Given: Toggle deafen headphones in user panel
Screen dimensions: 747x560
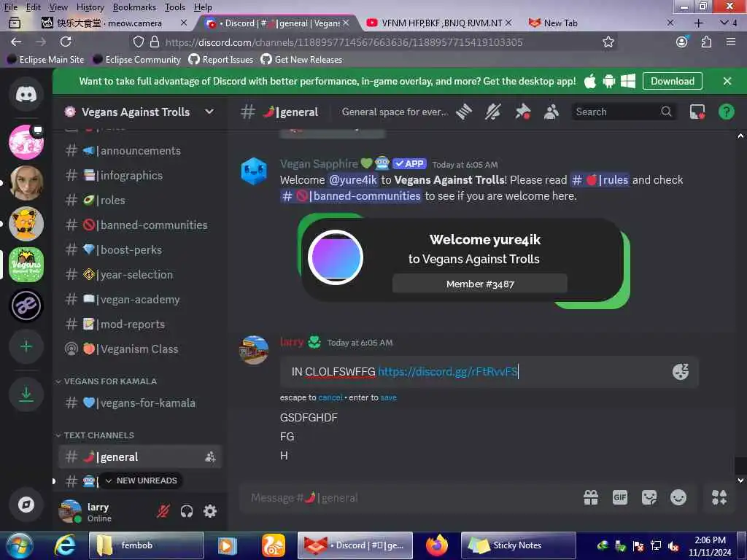Looking at the screenshot, I should tap(187, 511).
